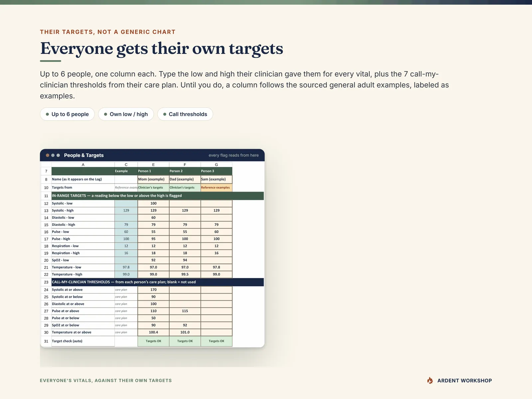
Task: Select row number 31 header
Action: [46, 341]
